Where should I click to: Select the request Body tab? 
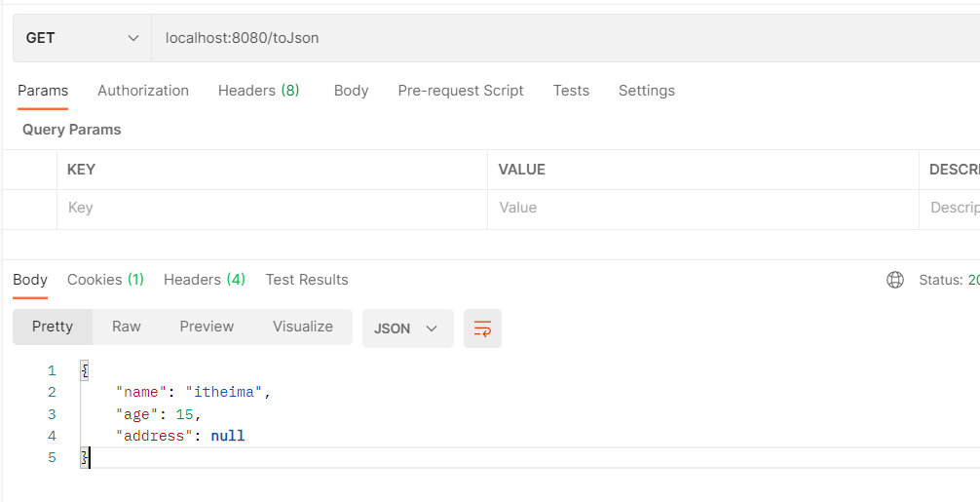click(351, 91)
